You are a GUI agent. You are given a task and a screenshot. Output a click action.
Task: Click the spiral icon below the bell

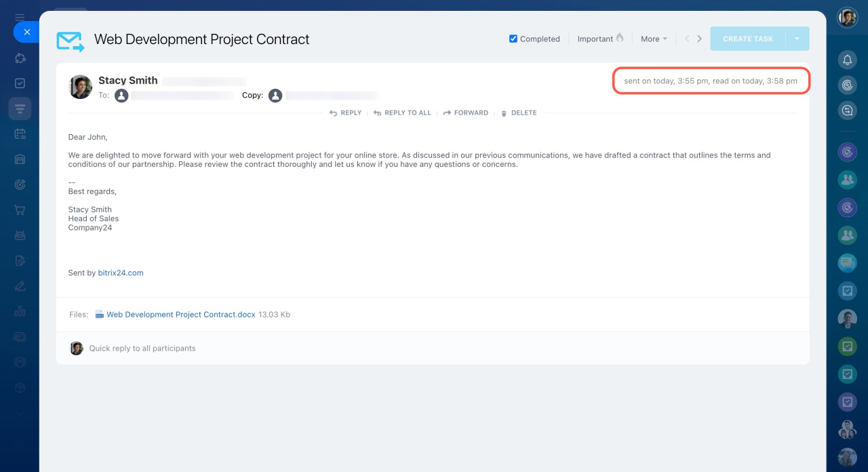coord(847,85)
